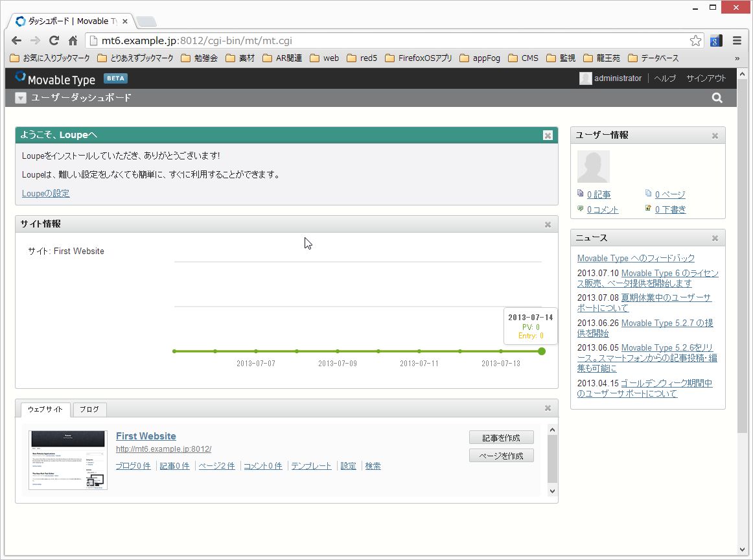Click the browser back arrow
Viewport: 753px width, 560px height.
16,41
